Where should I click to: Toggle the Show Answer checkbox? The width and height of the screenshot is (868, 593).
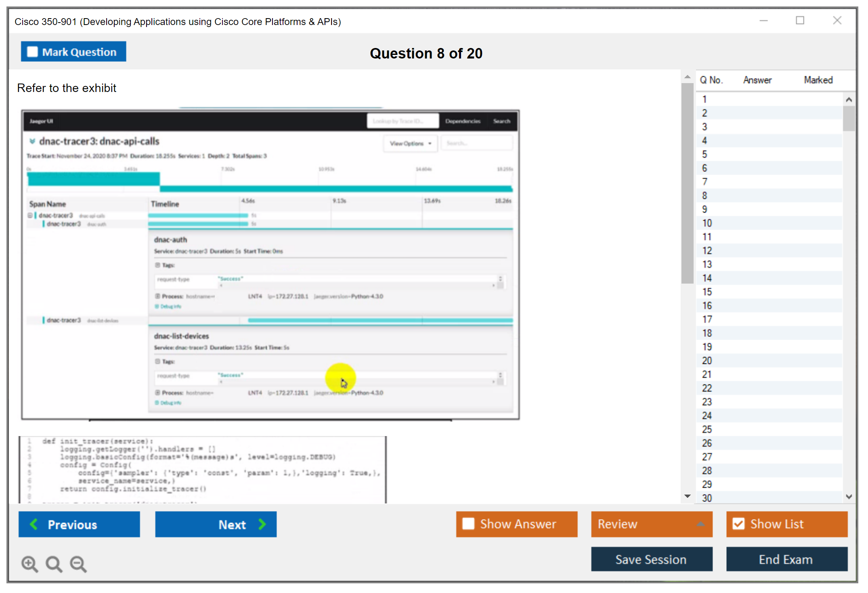(468, 524)
